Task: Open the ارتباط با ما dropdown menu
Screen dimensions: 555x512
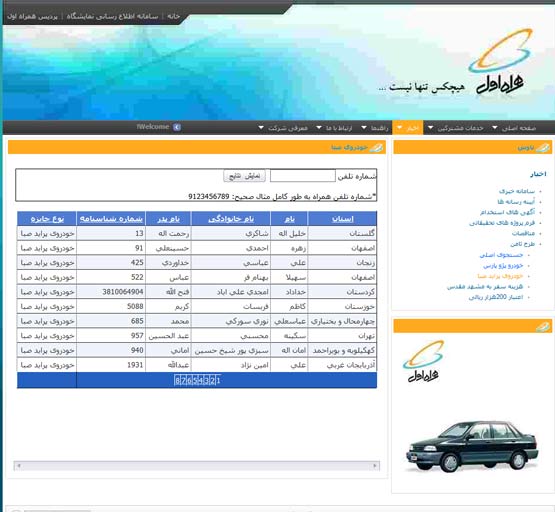Action: [334, 128]
